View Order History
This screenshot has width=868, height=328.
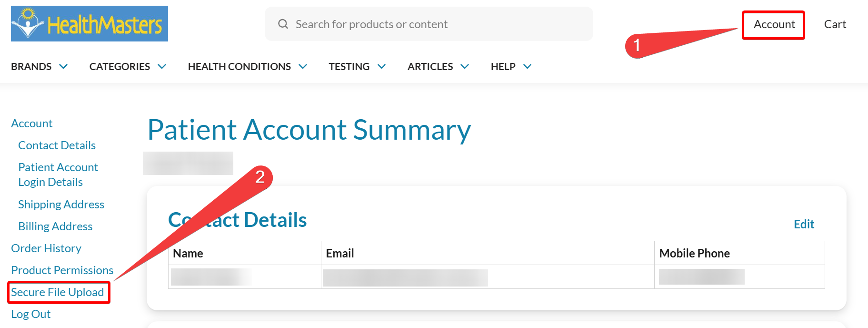pos(46,248)
